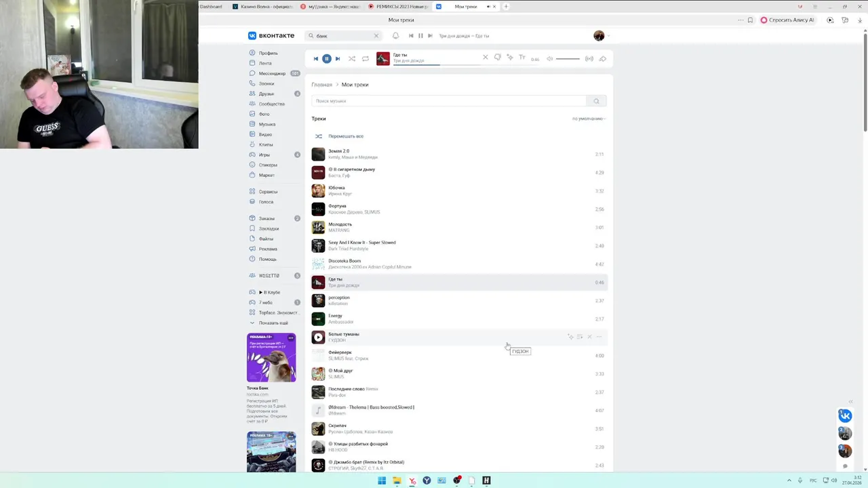Open Игры section in sidebar

coord(264,155)
